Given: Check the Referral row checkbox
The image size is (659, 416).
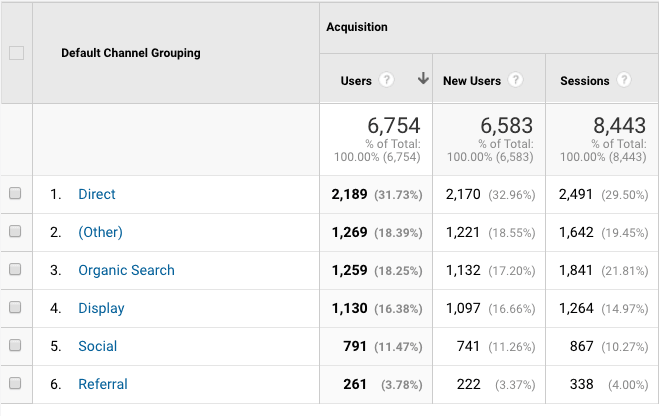Looking at the screenshot, I should pyautogui.click(x=16, y=384).
